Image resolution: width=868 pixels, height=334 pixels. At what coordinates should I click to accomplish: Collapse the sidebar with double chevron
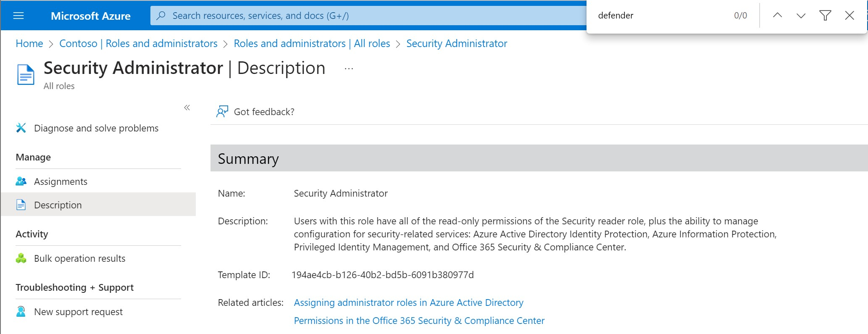(187, 108)
